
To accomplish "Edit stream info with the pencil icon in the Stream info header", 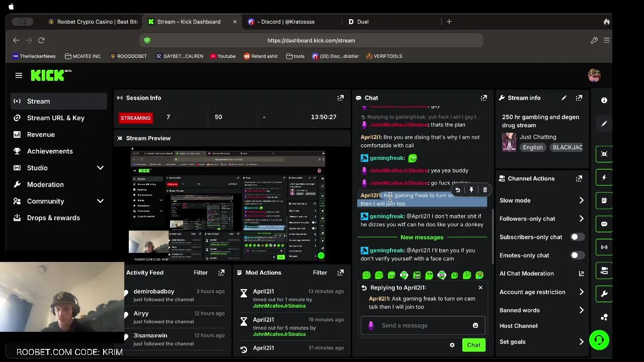I will point(564,98).
